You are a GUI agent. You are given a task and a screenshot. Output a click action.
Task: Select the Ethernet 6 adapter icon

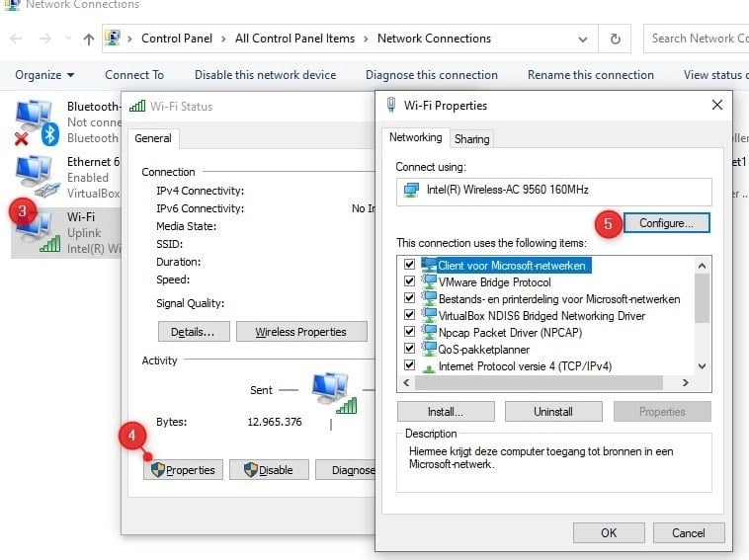[37, 177]
